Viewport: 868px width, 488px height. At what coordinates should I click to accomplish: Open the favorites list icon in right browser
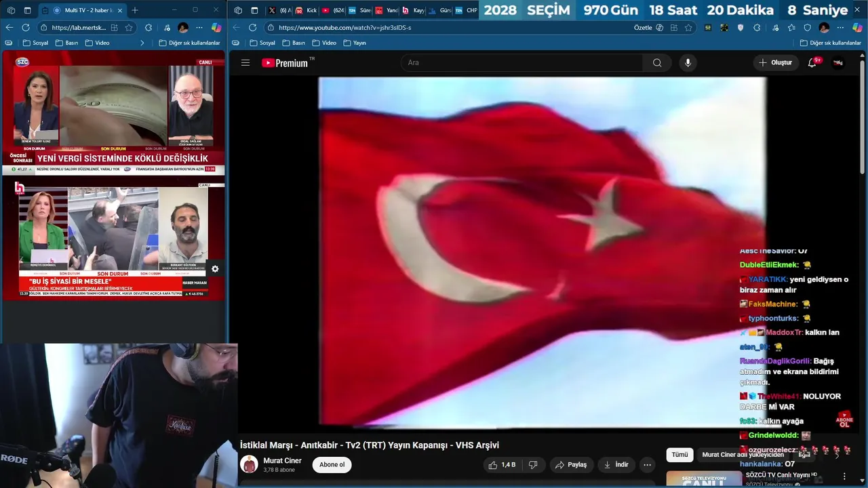[791, 27]
